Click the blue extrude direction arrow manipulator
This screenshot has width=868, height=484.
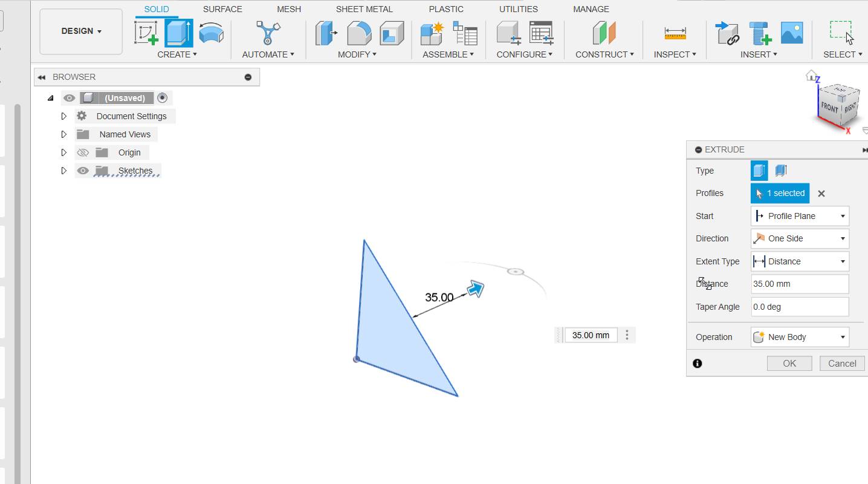(476, 289)
